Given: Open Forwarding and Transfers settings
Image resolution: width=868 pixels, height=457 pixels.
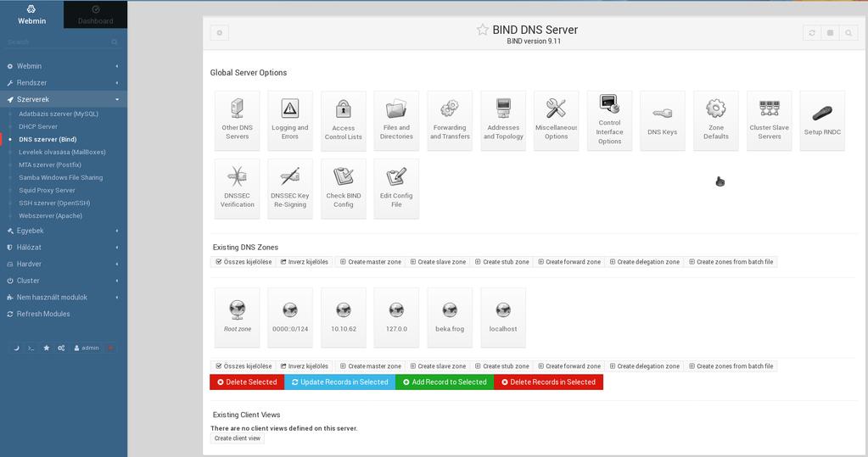Looking at the screenshot, I should pos(450,120).
